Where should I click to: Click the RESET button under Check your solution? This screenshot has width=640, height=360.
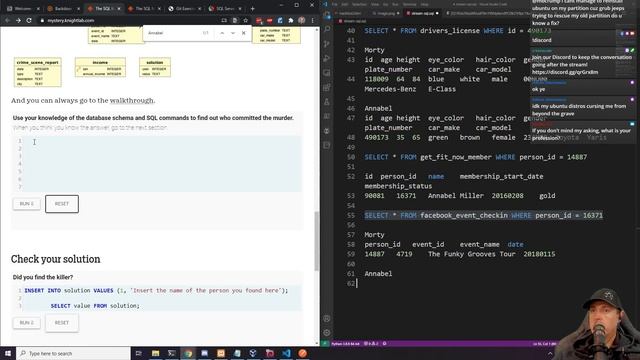(x=62, y=322)
